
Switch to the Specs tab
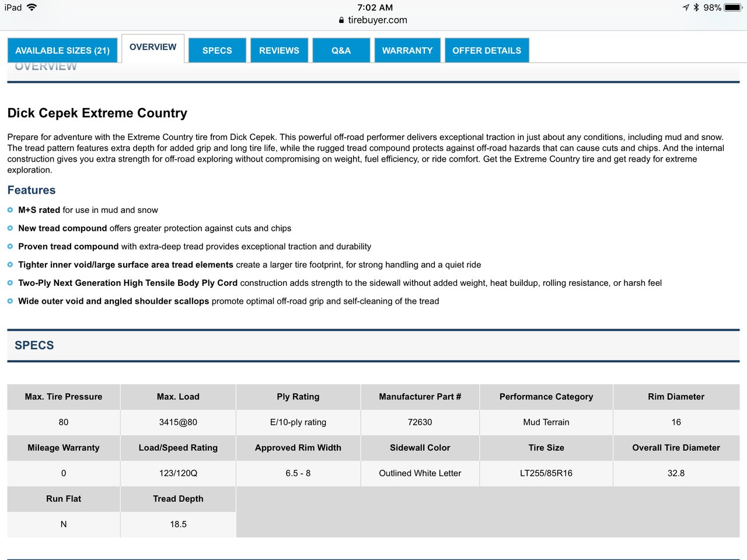click(x=217, y=50)
